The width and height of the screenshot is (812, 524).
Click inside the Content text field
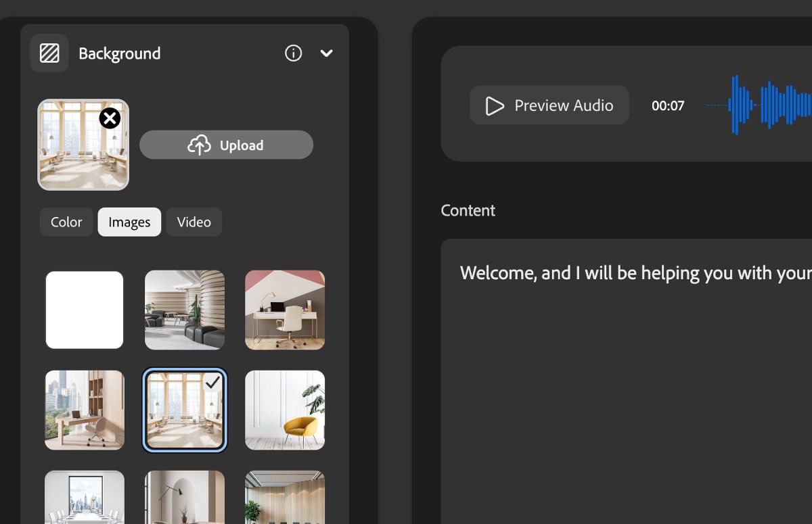click(x=626, y=381)
